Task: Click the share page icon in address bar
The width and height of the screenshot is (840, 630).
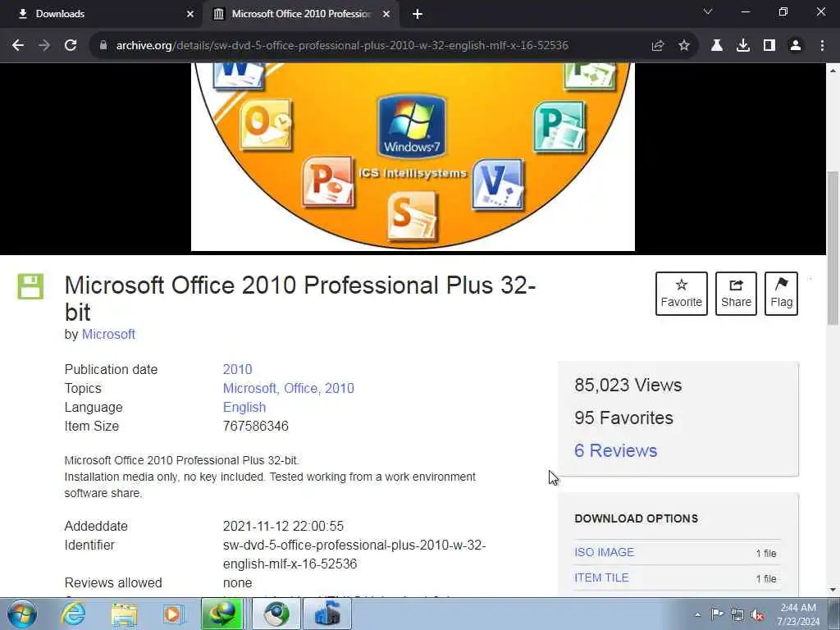Action: (658, 46)
